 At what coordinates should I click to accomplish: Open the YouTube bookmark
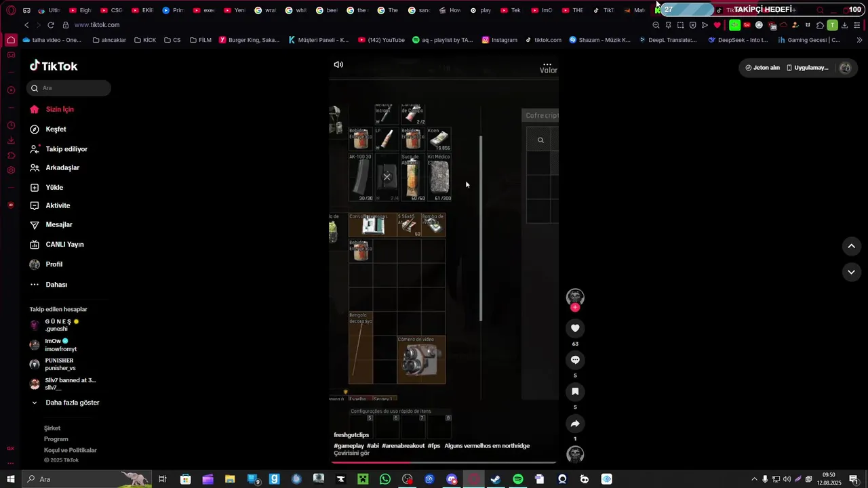(381, 40)
